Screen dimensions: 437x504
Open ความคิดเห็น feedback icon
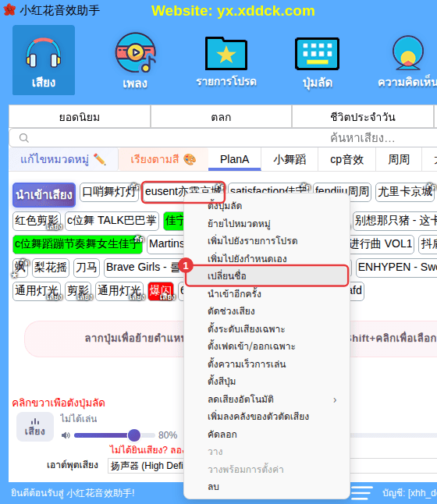point(407,61)
